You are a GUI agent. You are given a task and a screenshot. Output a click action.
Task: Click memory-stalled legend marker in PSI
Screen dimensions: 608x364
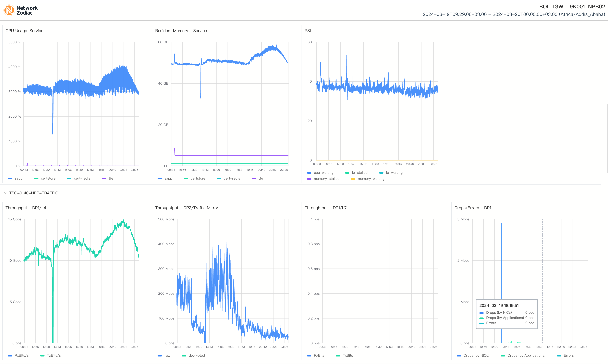click(x=309, y=179)
